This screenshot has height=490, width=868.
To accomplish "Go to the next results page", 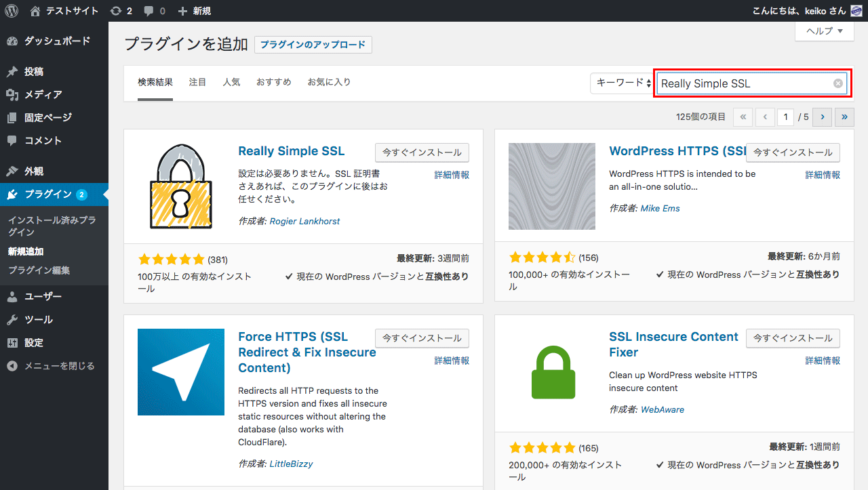I will click(822, 117).
